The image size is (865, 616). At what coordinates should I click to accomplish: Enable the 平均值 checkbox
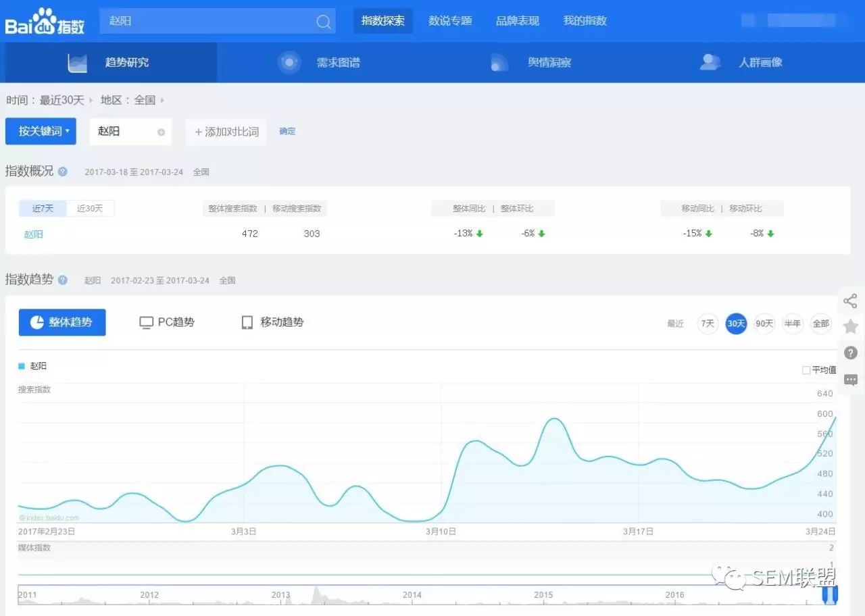pyautogui.click(x=806, y=370)
